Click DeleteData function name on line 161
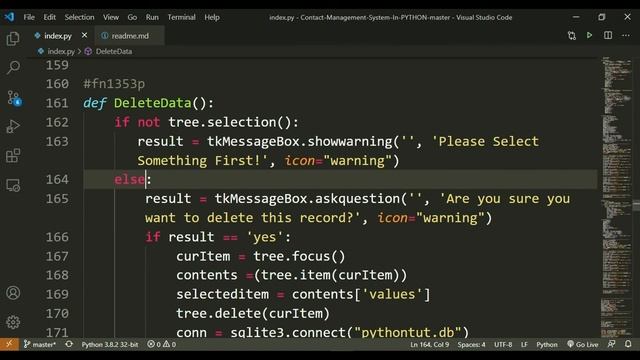This screenshot has width=640, height=360. point(153,103)
